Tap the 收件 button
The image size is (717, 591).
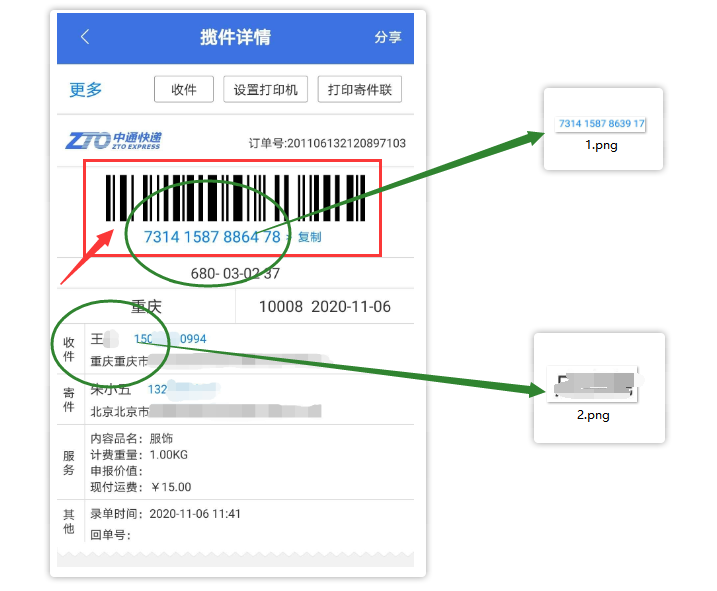tap(184, 89)
